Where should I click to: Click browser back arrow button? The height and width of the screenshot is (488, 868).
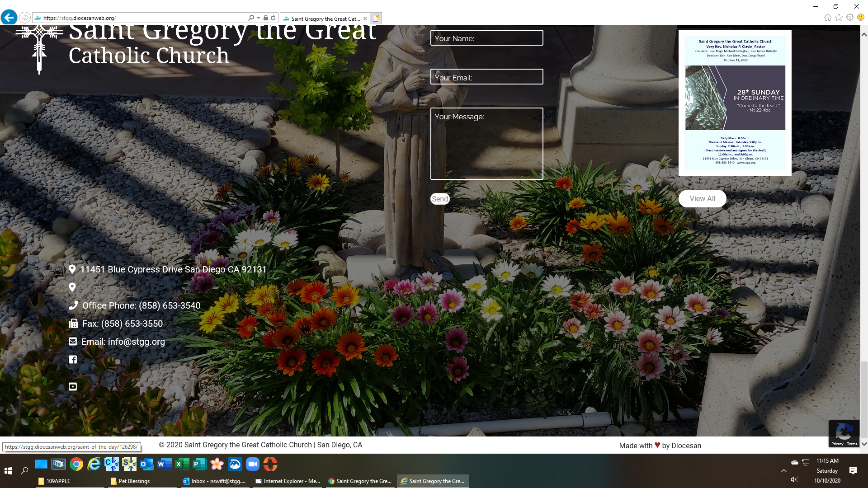pos(9,18)
